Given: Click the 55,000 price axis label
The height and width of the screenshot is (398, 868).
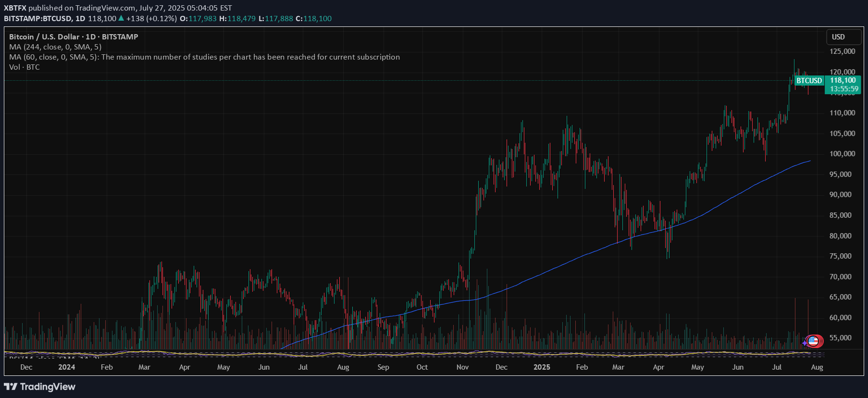Looking at the screenshot, I should pyautogui.click(x=841, y=338).
